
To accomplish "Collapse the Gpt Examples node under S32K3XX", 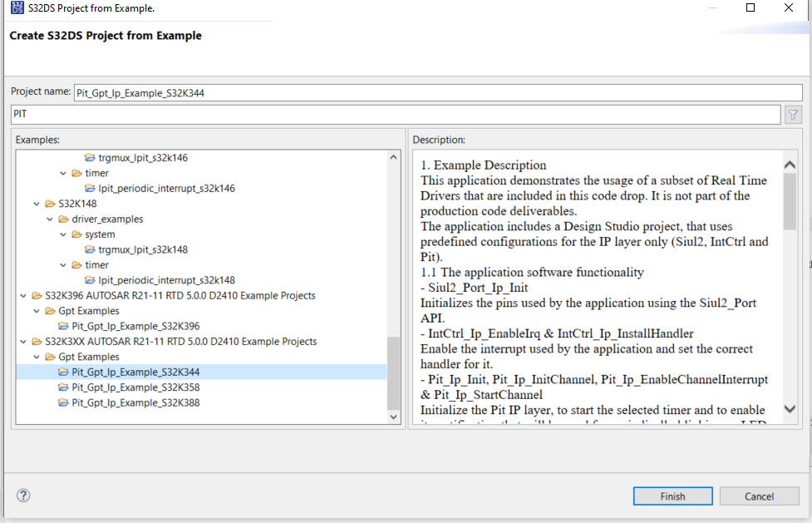I will 35,356.
